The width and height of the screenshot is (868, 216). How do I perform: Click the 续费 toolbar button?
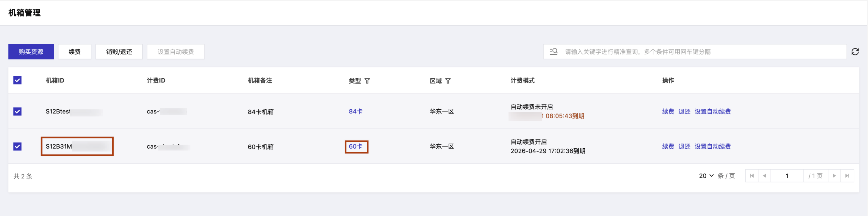coord(74,52)
